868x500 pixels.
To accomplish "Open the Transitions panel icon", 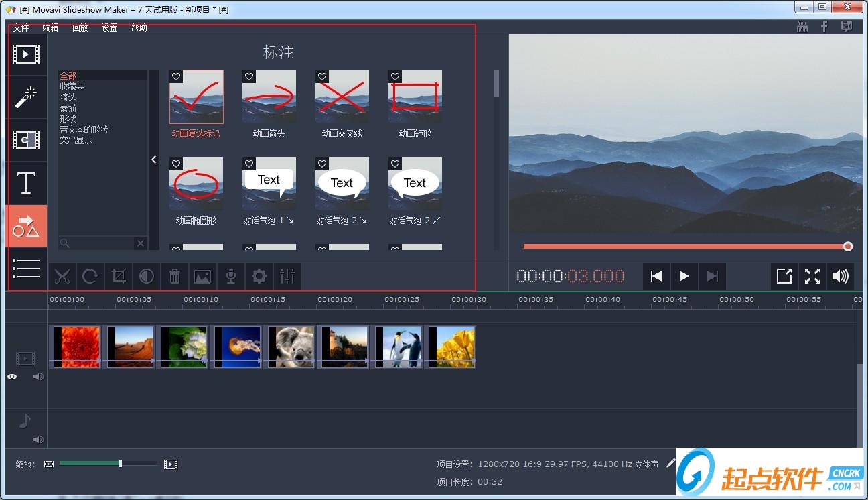I will click(x=26, y=140).
